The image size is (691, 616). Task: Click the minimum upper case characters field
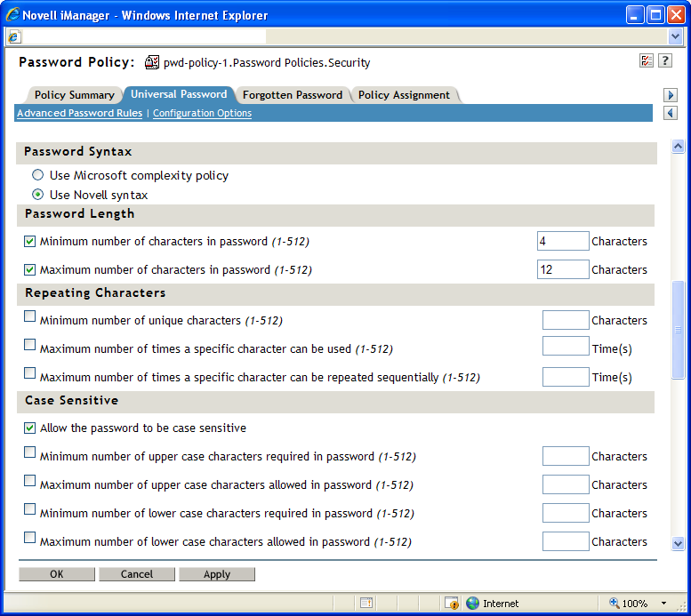coord(566,456)
